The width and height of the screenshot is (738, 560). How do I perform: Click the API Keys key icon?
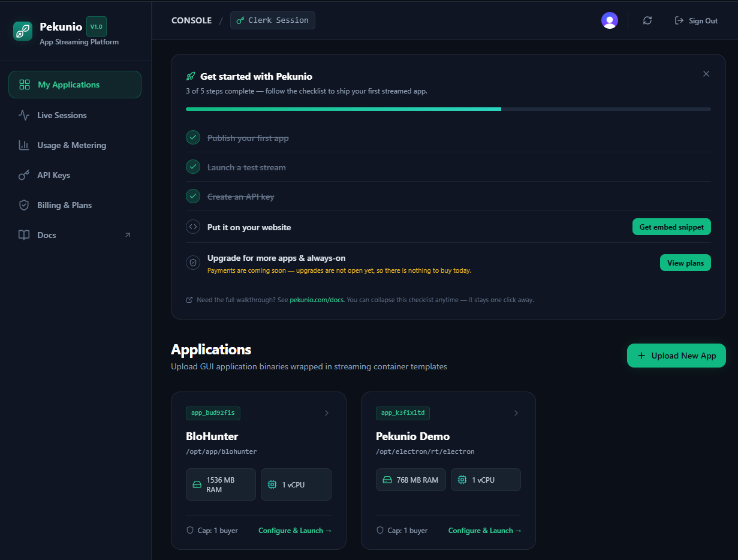click(x=24, y=175)
